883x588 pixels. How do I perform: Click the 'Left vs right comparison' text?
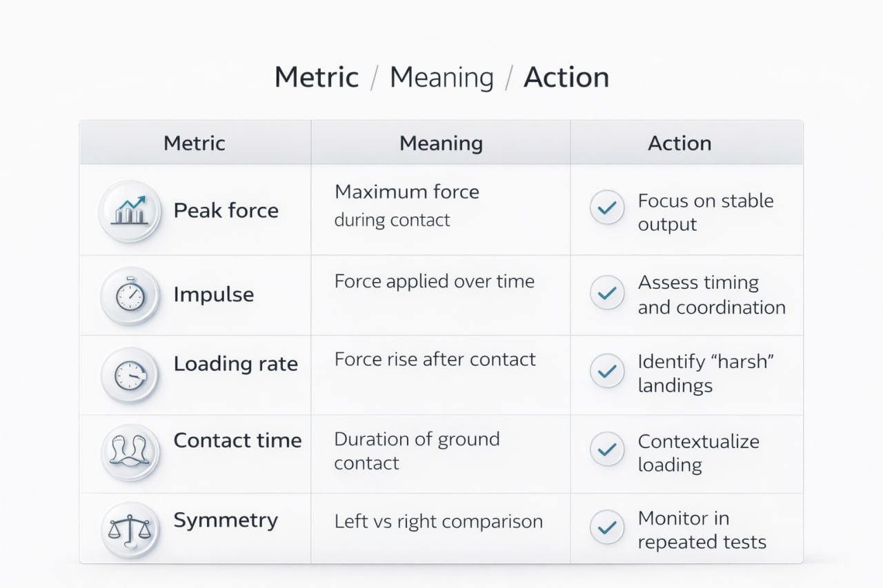click(439, 521)
